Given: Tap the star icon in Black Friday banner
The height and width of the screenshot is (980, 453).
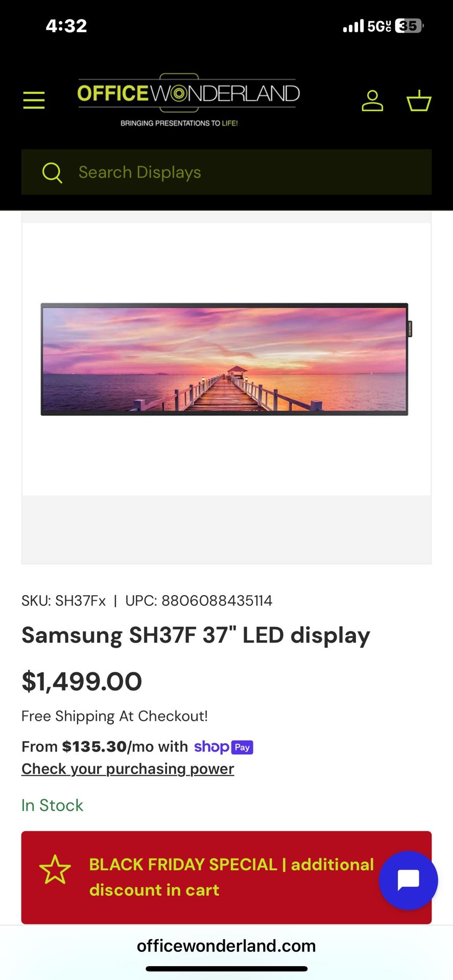Looking at the screenshot, I should pos(55,870).
